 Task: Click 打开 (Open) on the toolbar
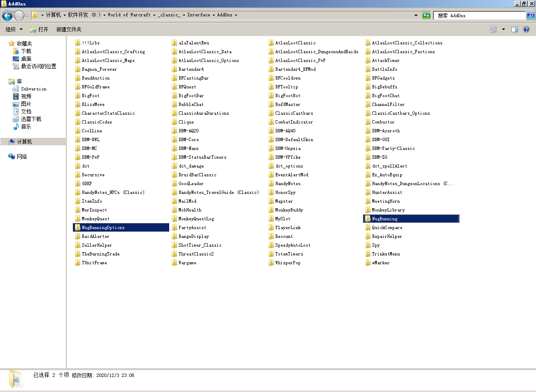tap(40, 29)
